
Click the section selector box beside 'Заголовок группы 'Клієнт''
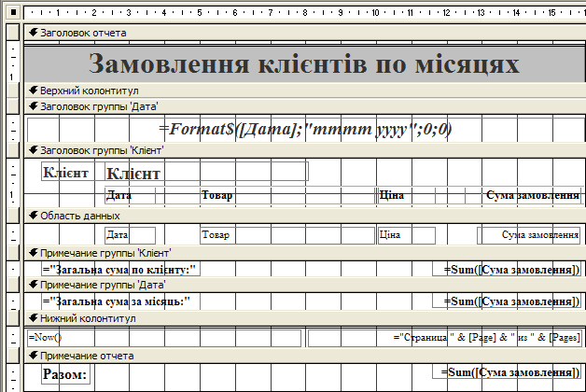coord(13,150)
